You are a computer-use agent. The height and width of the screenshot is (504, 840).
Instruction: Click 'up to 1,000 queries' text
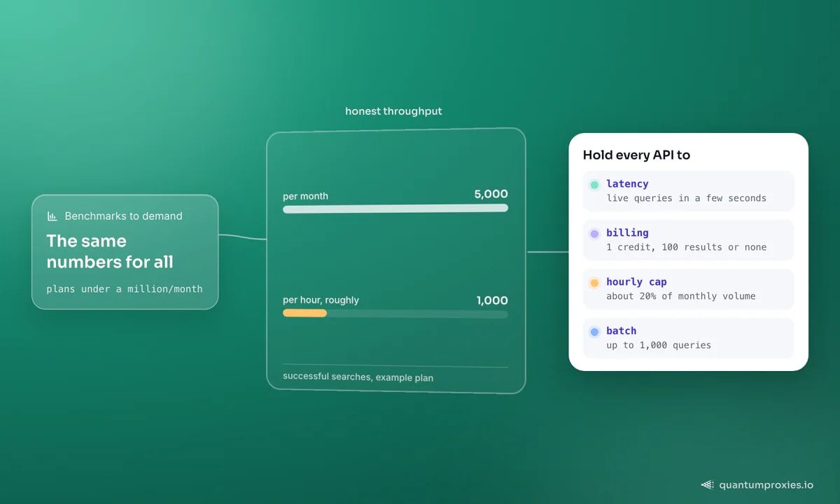(659, 345)
